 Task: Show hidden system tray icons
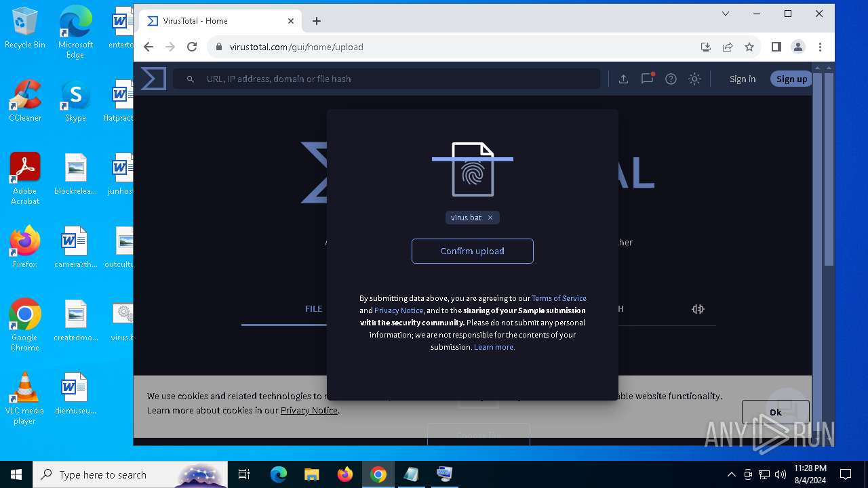click(731, 474)
